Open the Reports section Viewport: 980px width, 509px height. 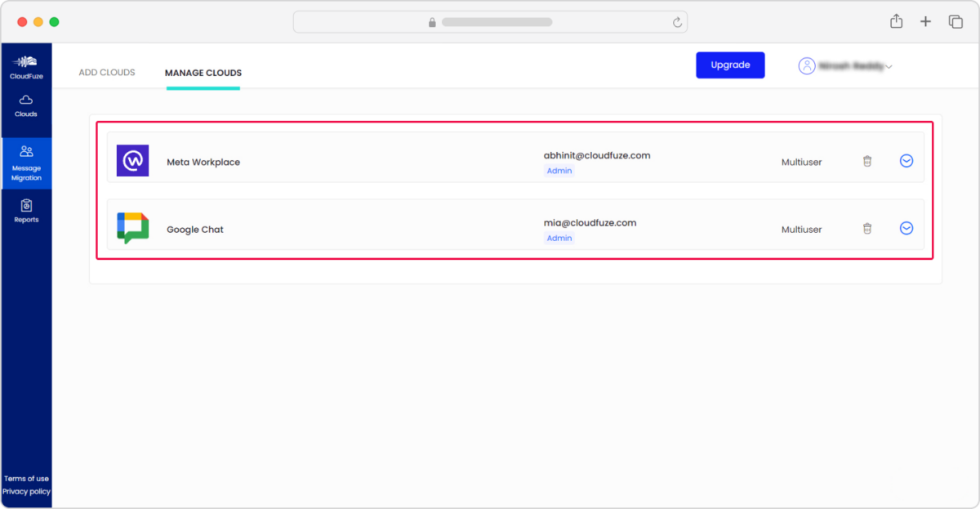click(26, 211)
